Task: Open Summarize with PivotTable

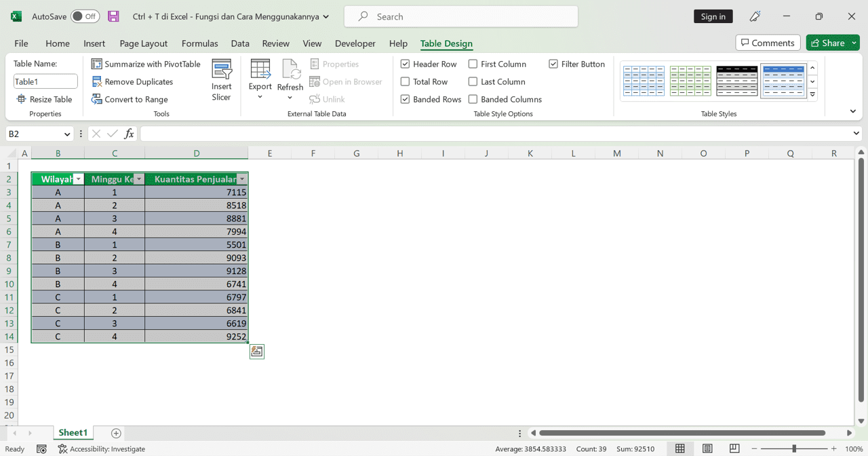Action: (x=146, y=64)
